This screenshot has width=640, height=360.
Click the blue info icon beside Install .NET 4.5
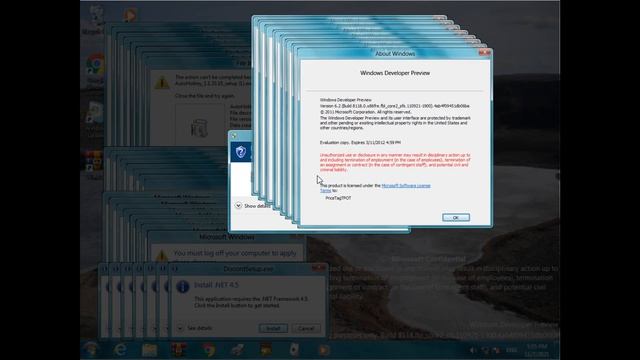[x=182, y=287]
